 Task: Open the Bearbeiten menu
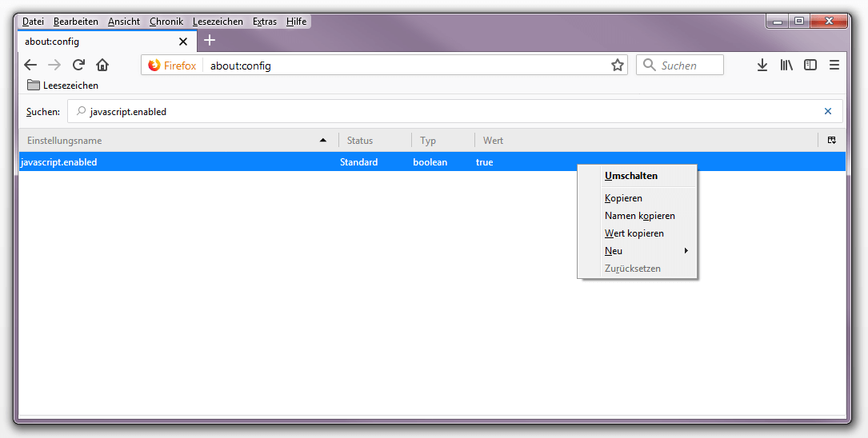tap(76, 22)
